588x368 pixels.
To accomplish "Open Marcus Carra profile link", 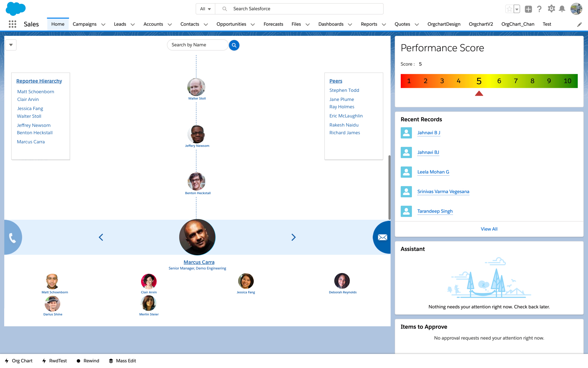I will [x=199, y=262].
